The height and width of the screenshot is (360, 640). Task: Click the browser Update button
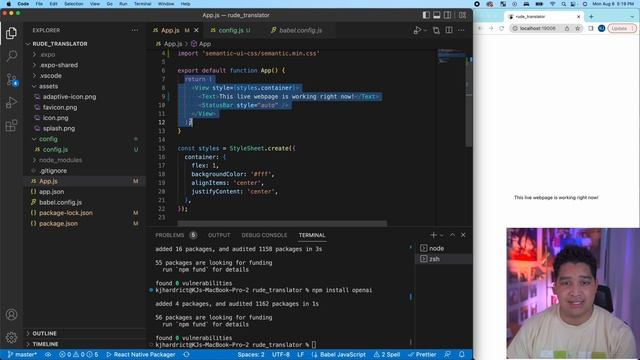click(622, 28)
